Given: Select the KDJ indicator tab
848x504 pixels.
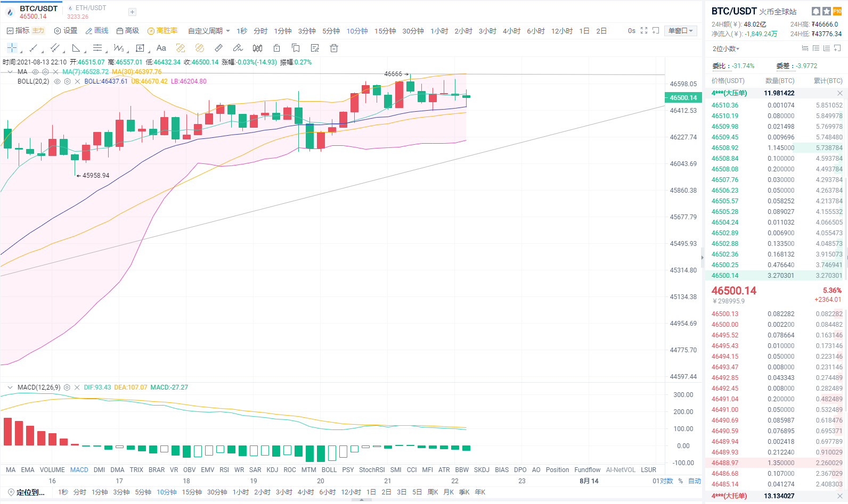Looking at the screenshot, I should (x=272, y=470).
